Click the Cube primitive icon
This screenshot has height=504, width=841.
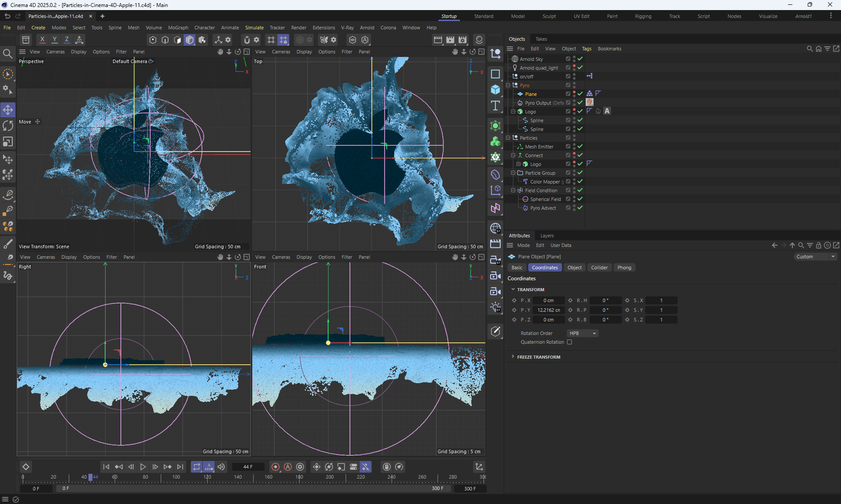point(495,90)
